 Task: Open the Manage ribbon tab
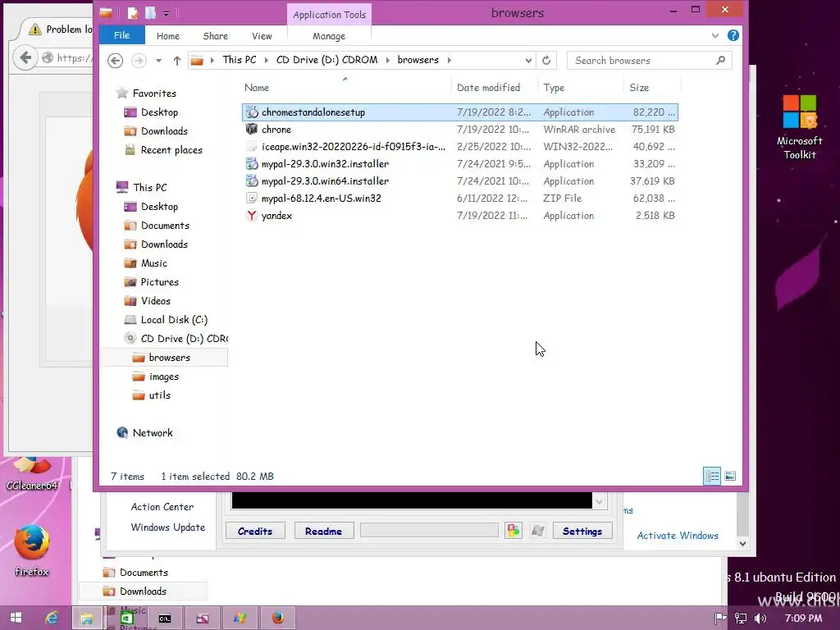tap(329, 36)
